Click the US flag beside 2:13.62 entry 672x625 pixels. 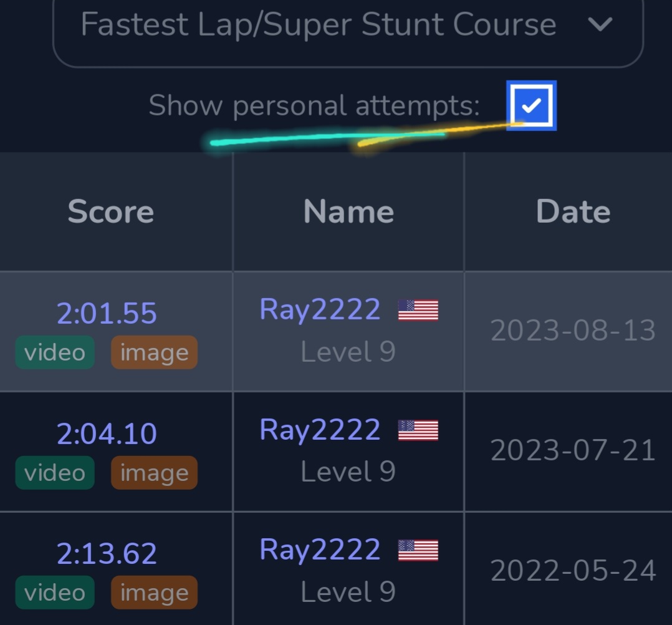418,550
